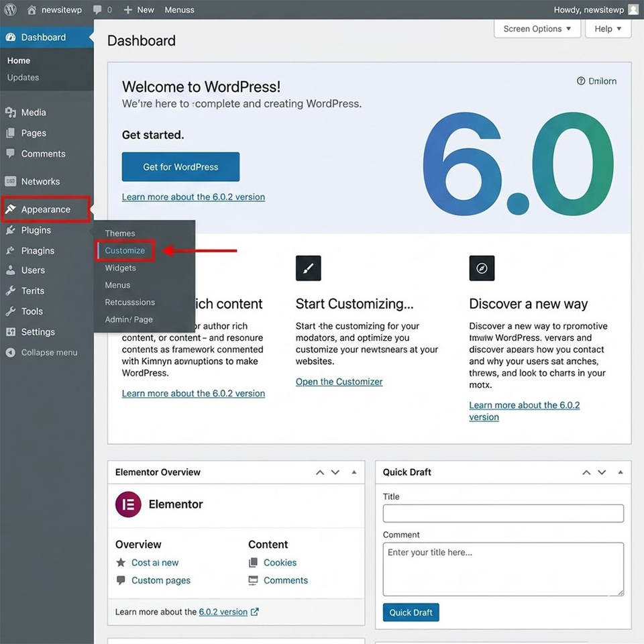The width and height of the screenshot is (644, 644).
Task: Focus the Quick Draft Title field
Action: coord(503,513)
